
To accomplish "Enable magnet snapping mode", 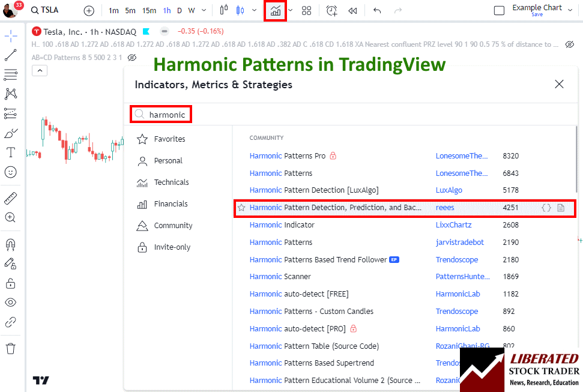I will 12,244.
